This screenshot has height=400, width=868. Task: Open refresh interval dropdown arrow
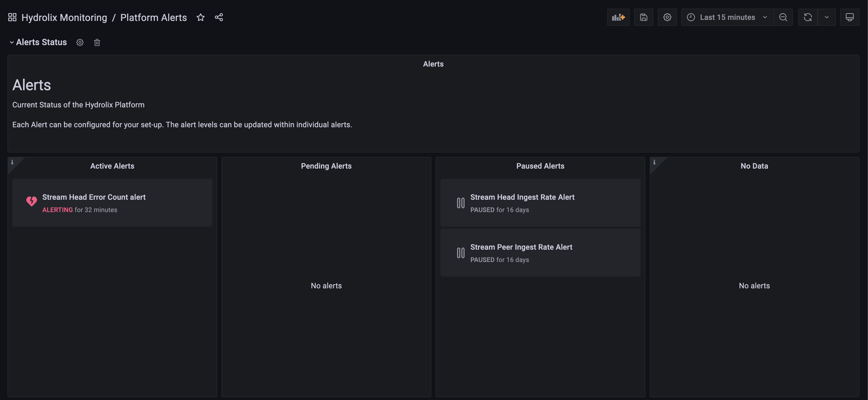tap(826, 17)
